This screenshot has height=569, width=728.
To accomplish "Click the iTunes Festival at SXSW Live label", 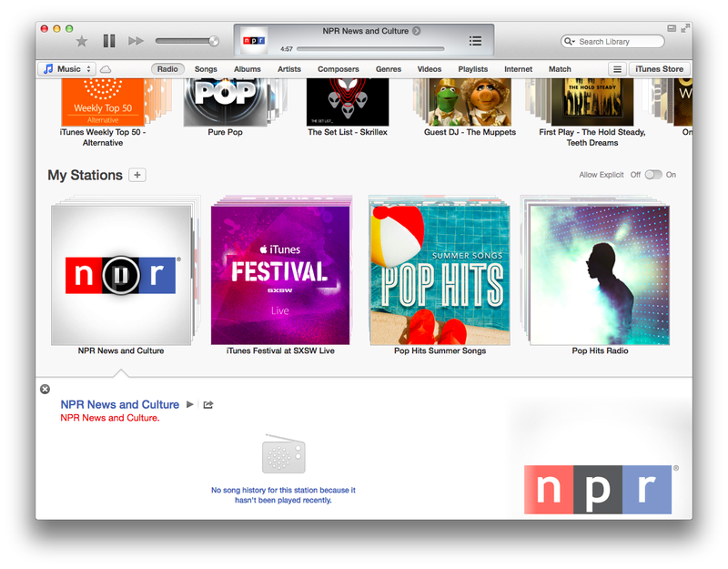I will coord(280,351).
